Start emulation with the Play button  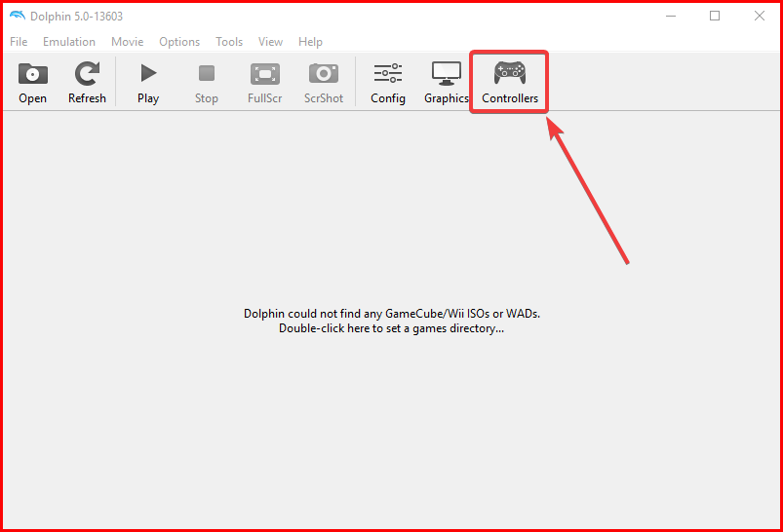coord(148,83)
